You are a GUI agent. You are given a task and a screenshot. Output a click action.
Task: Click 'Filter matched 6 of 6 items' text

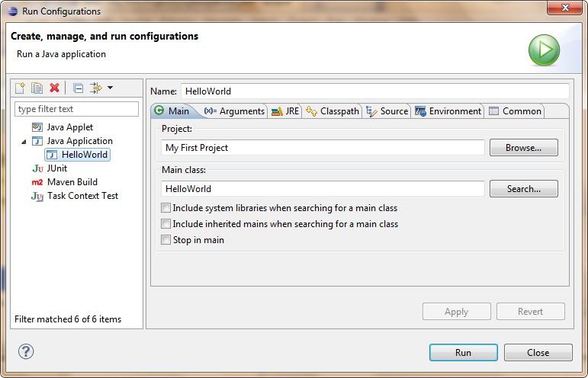point(68,319)
